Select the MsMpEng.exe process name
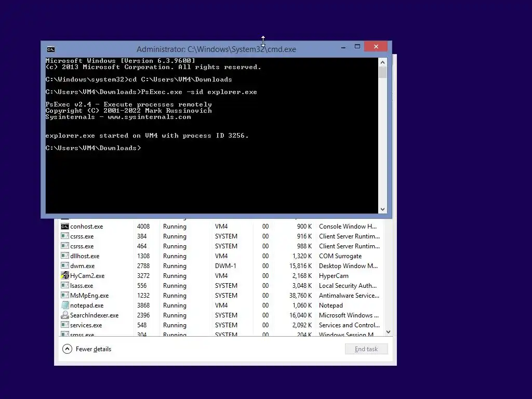The height and width of the screenshot is (399, 532). pyautogui.click(x=89, y=295)
